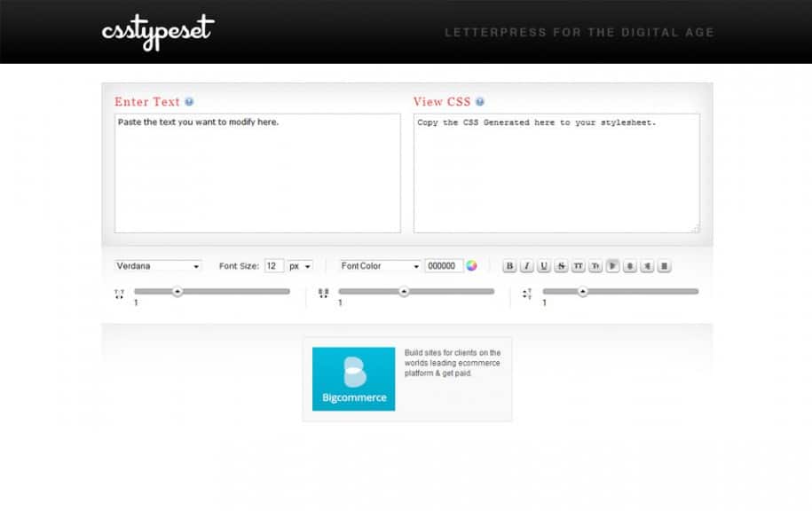Apply the small-caps Tt transform
This screenshot has width=812, height=511.
tap(595, 265)
